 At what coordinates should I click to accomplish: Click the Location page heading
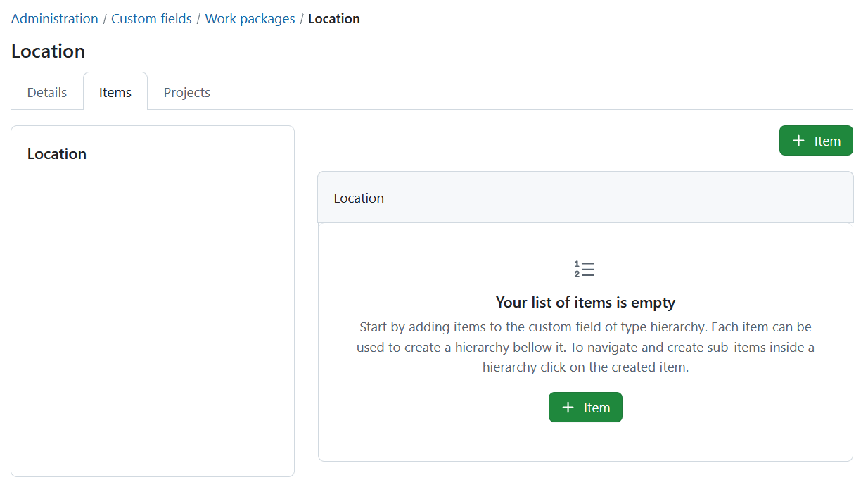pyautogui.click(x=48, y=51)
